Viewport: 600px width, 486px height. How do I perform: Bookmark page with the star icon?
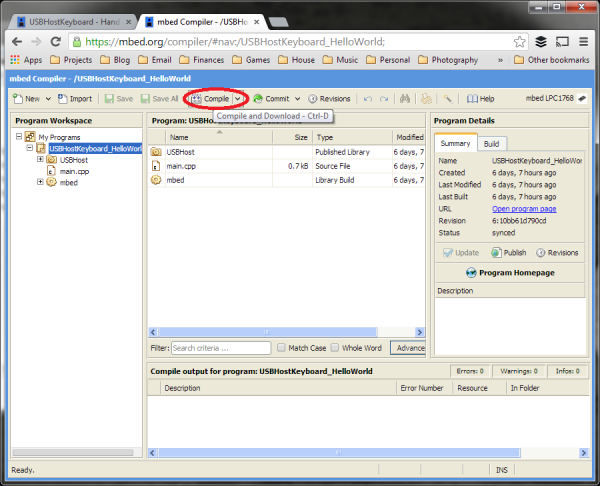pyautogui.click(x=519, y=41)
